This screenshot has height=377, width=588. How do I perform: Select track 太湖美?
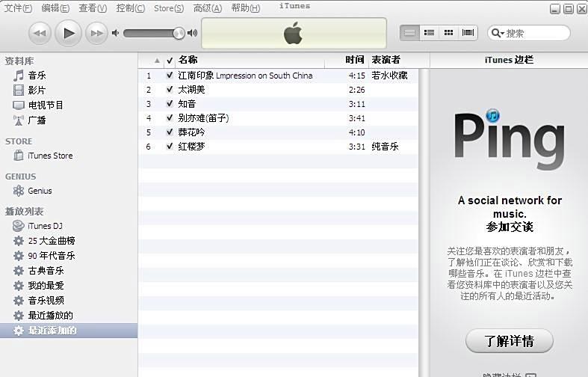pos(278,90)
